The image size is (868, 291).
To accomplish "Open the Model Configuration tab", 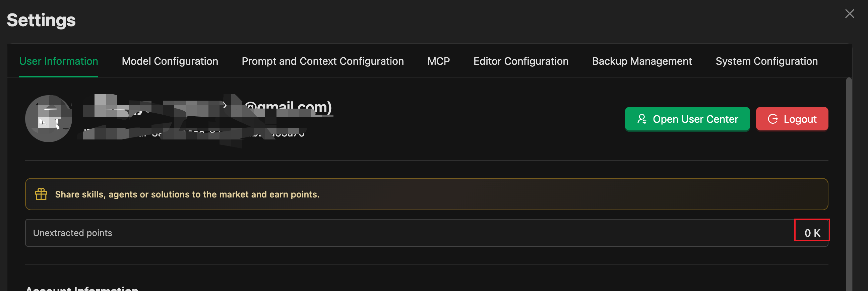I will click(170, 61).
